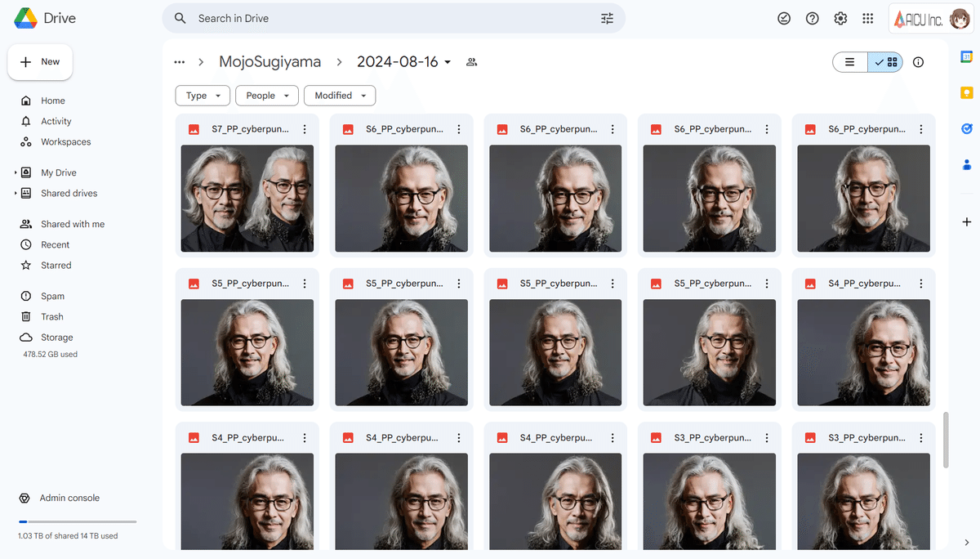Open the AICU Inc. account menu
980x559 pixels.
[932, 18]
